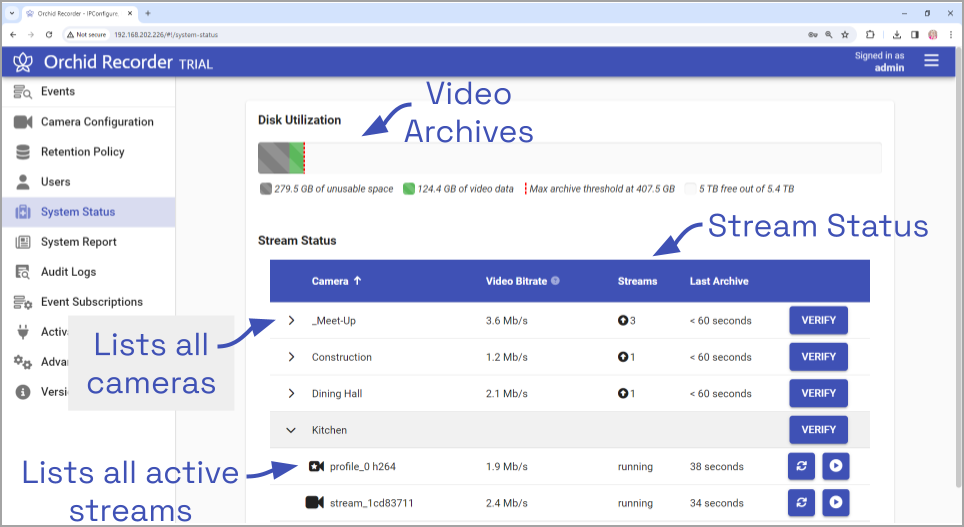Screen dimensions: 964x527
Task: Play the profile_0 h264 stream
Action: click(835, 467)
